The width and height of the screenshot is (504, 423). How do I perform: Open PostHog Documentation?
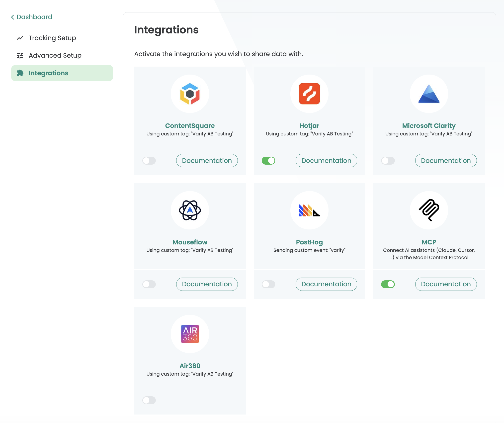[x=326, y=284]
